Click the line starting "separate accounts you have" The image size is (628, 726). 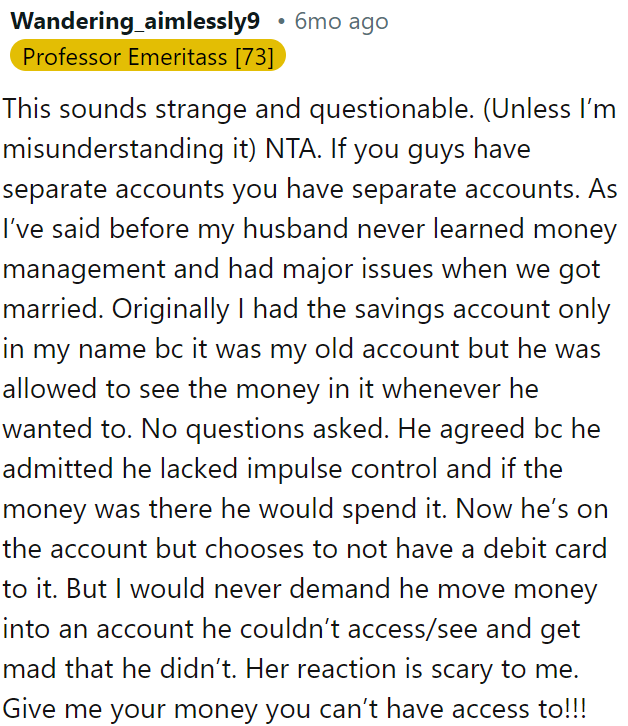[x=310, y=189]
